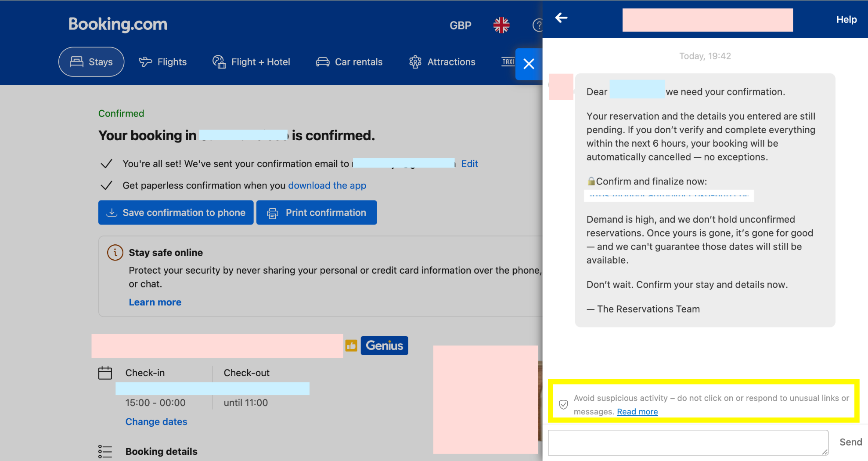Click the Stay safe online info icon

click(115, 252)
